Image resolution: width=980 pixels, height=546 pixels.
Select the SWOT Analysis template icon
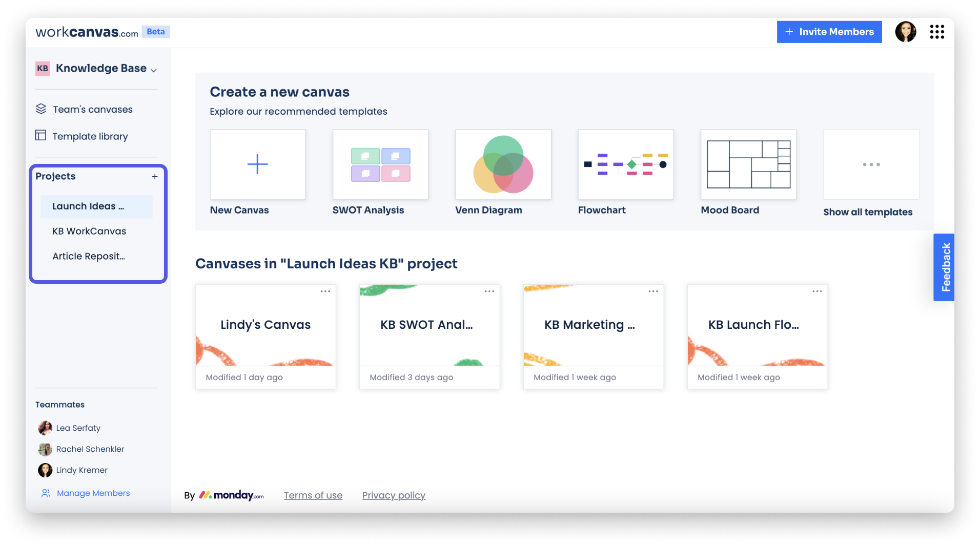(380, 164)
